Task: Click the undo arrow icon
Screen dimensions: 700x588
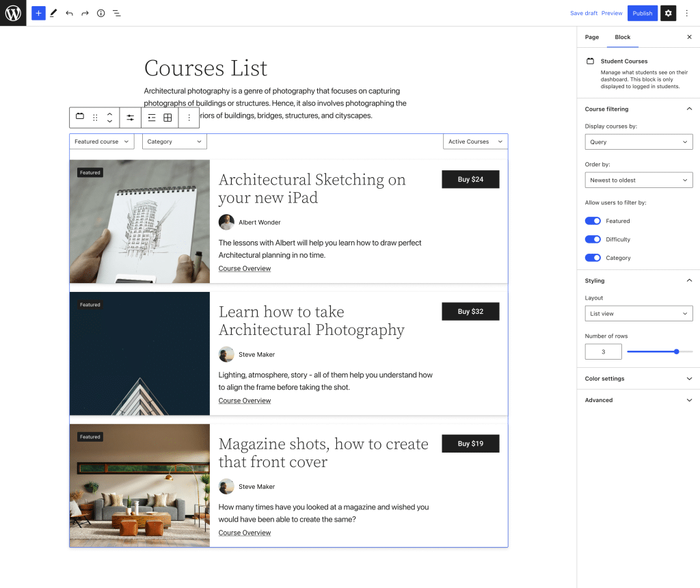Action: 69,13
